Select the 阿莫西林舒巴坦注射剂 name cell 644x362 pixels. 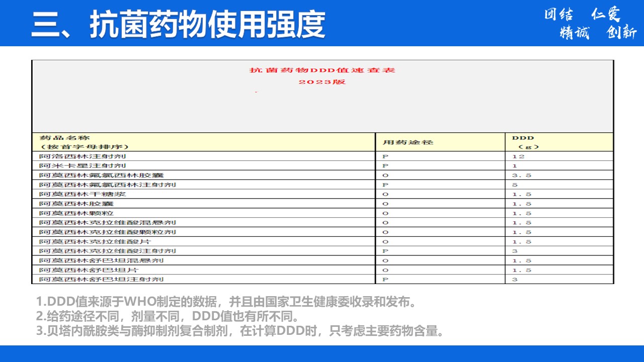[204, 279]
